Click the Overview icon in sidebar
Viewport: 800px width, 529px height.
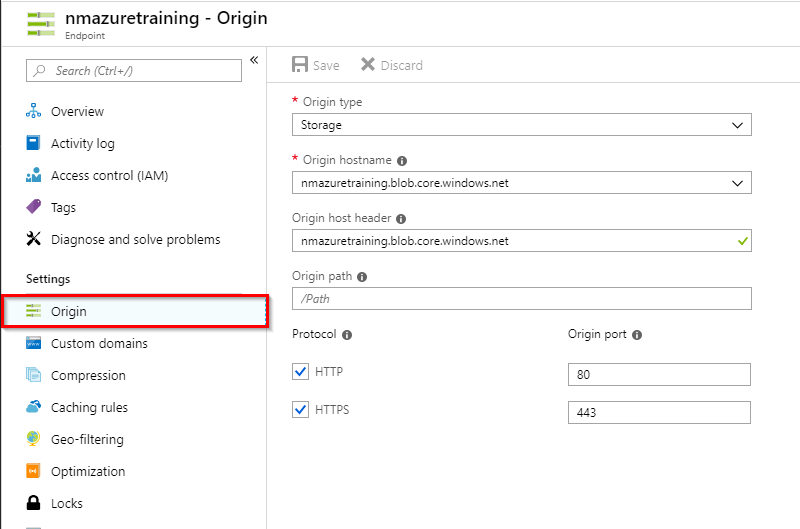[x=34, y=112]
